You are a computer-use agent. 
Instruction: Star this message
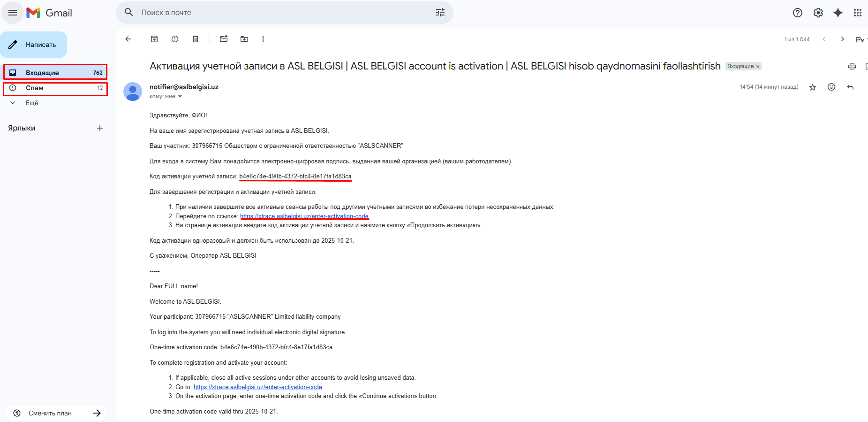(x=813, y=87)
